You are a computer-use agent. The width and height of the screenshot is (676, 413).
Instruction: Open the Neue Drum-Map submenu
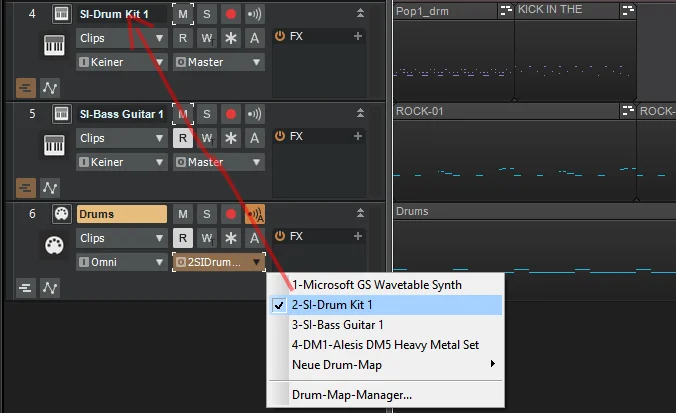tap(385, 365)
